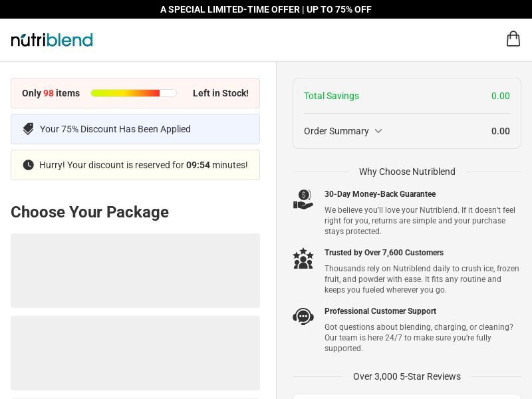Image resolution: width=532 pixels, height=399 pixels.
Task: Click the stock level progress bar
Action: click(x=134, y=93)
